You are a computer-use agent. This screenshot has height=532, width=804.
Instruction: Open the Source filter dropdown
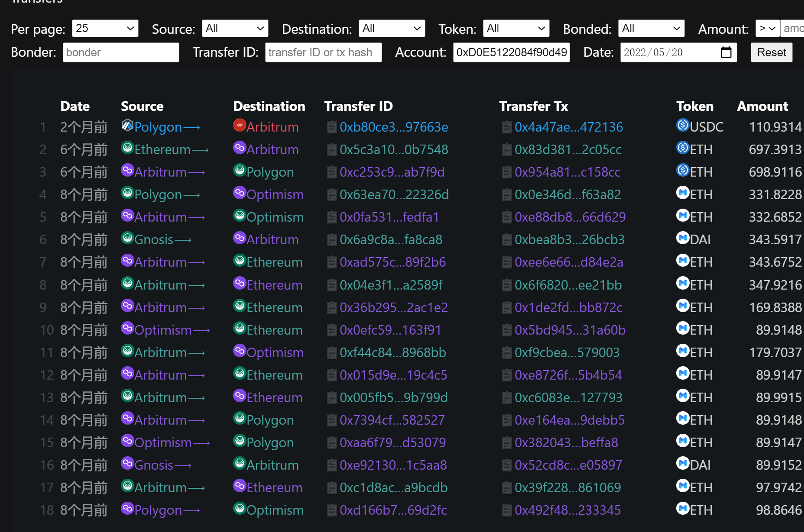click(x=235, y=28)
